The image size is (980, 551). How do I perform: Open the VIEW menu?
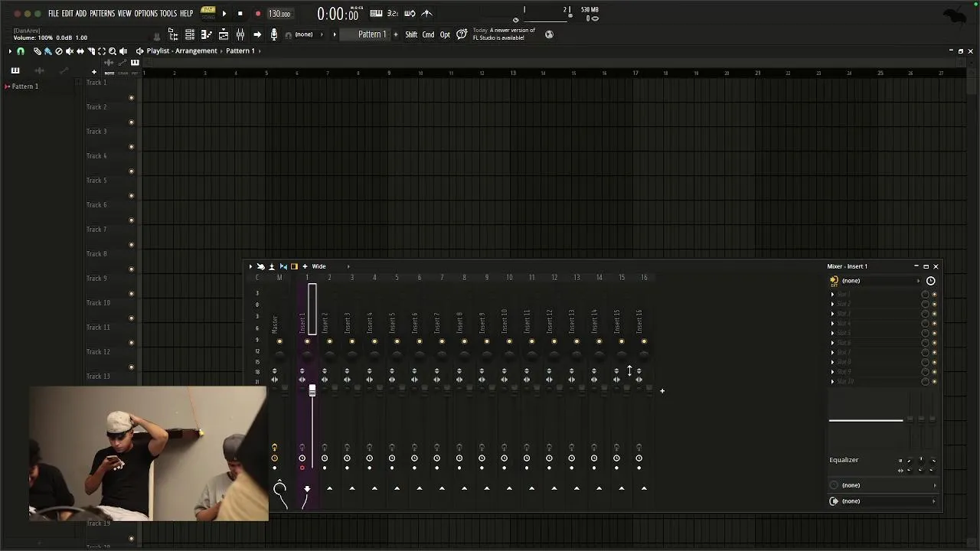[x=124, y=14]
